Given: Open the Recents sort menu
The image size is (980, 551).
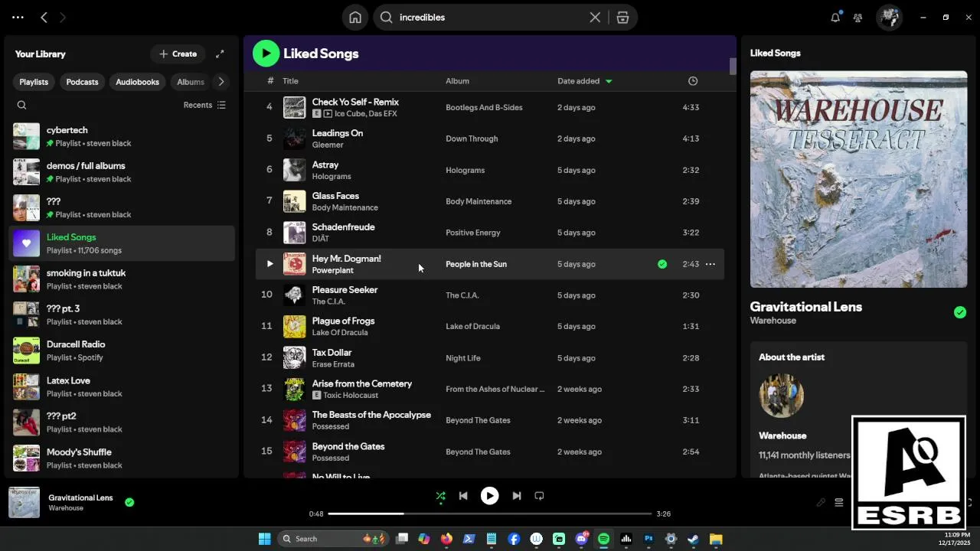Looking at the screenshot, I should coord(204,105).
